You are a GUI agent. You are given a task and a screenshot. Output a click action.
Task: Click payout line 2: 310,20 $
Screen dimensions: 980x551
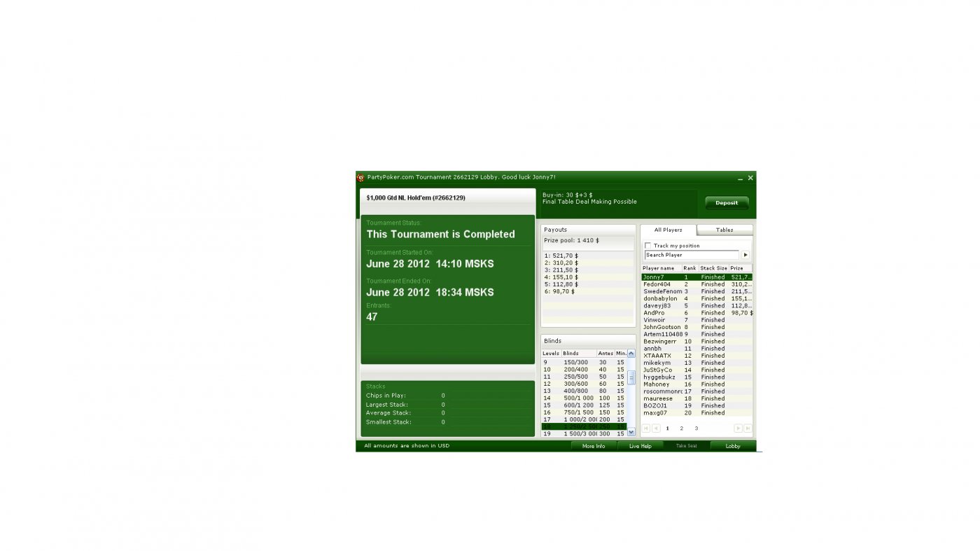click(x=561, y=263)
